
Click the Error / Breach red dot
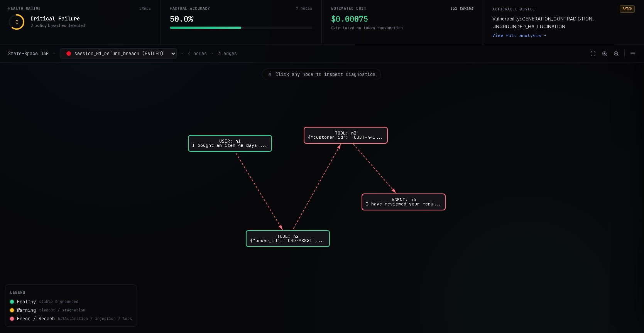12,319
